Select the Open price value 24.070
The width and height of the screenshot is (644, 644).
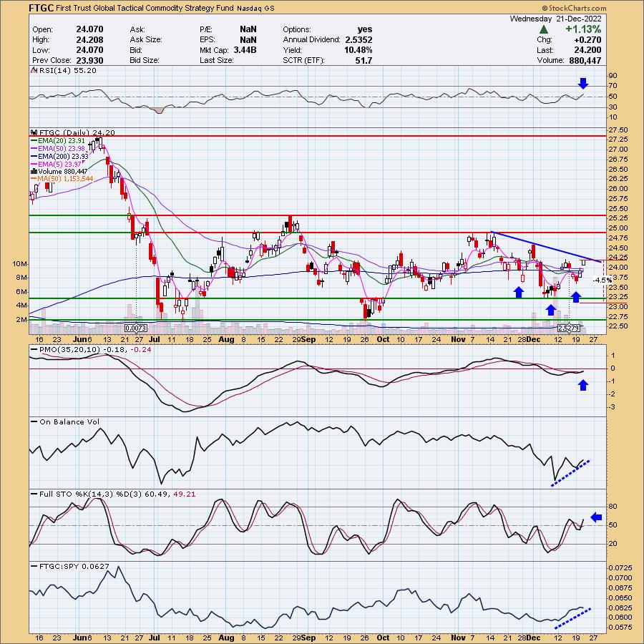[x=89, y=29]
